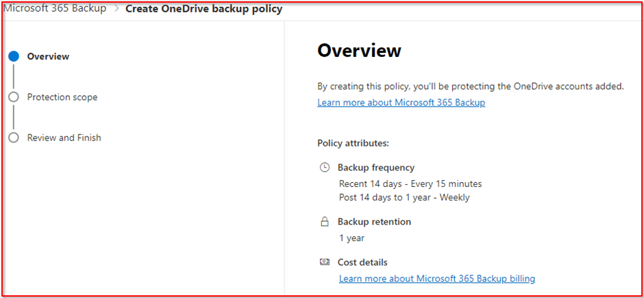
Task: Click the money icon beside Cost details
Action: [325, 262]
